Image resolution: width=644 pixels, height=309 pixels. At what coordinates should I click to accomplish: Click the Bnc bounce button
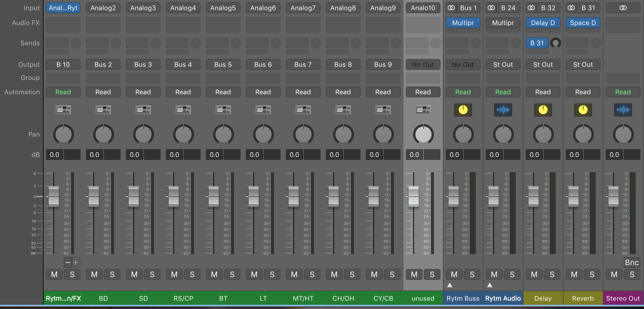(631, 262)
